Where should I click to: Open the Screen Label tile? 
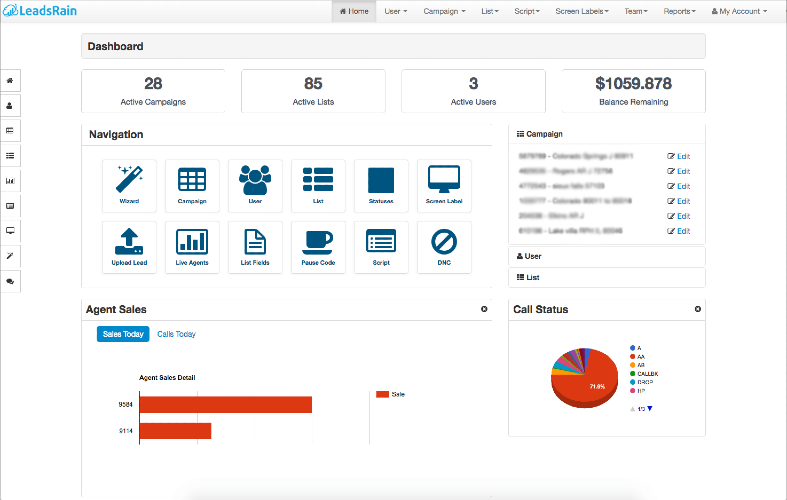tap(444, 186)
